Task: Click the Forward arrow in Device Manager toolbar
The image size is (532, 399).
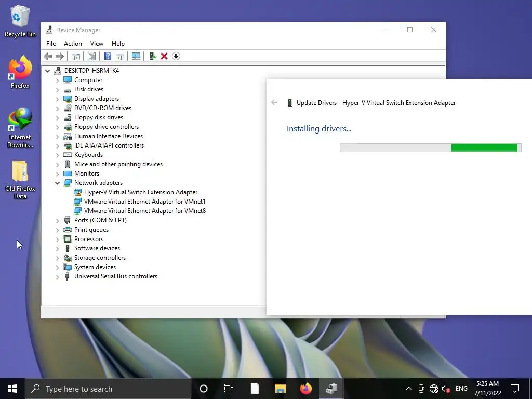Action: pyautogui.click(x=60, y=56)
